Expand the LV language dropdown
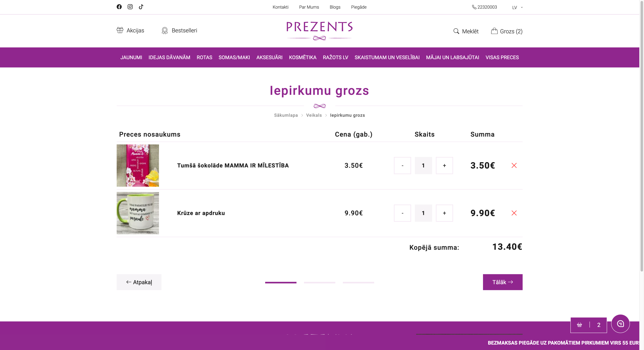The image size is (644, 350). [517, 7]
